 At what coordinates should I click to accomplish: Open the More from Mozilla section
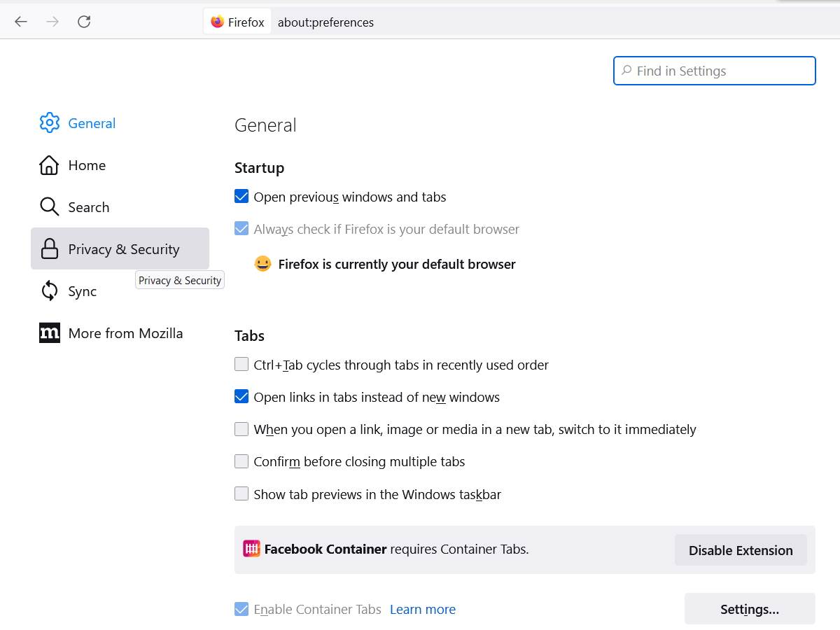click(125, 333)
